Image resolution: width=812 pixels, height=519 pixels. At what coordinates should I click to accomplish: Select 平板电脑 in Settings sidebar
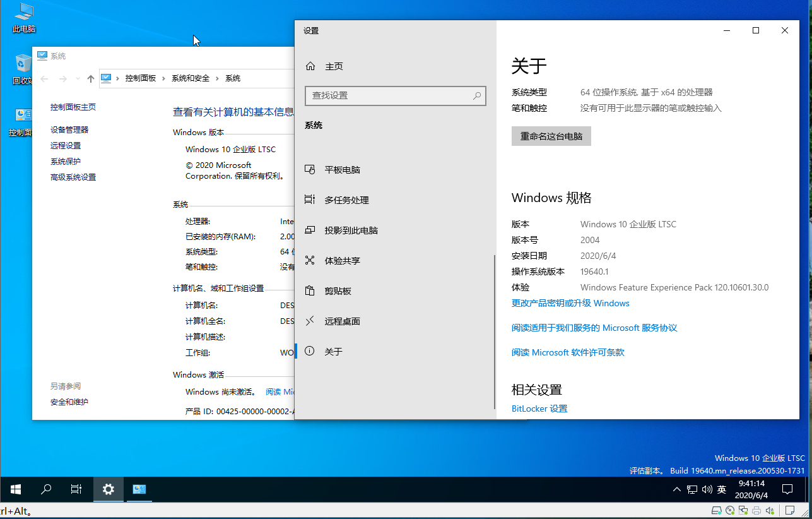(x=394, y=170)
